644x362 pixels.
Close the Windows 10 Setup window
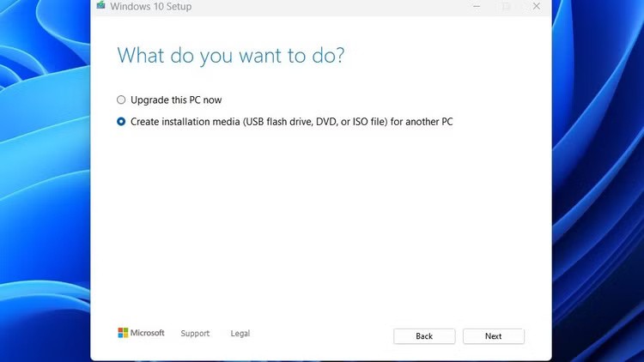(x=537, y=6)
